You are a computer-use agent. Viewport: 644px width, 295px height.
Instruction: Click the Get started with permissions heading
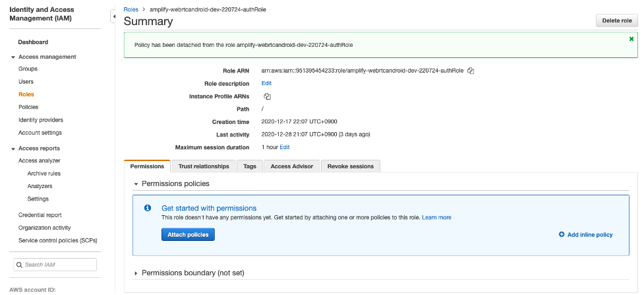pos(209,208)
